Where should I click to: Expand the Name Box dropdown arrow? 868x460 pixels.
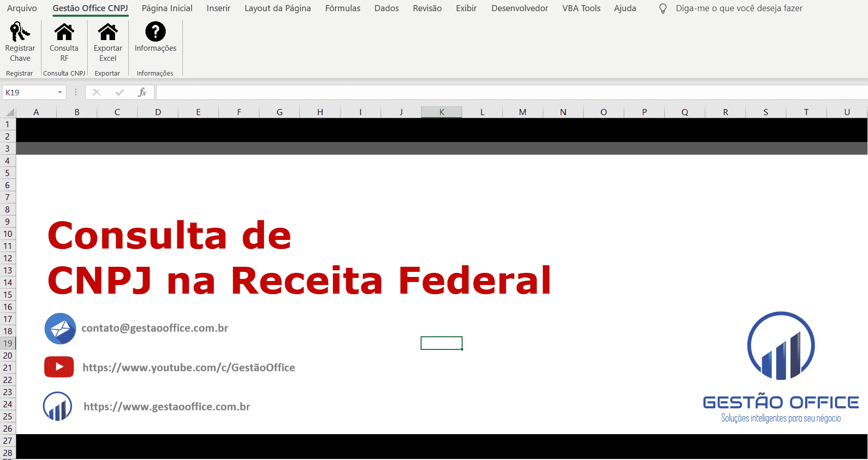coord(60,92)
